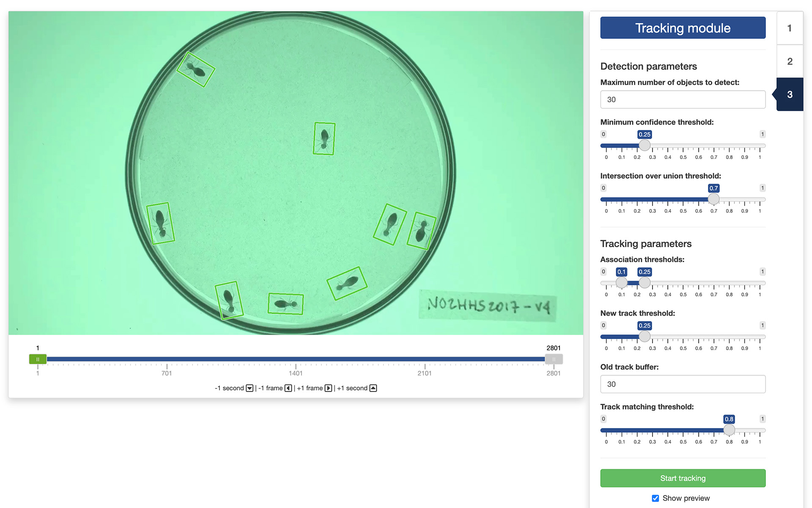Click the detected ant at top-left of dish
The width and height of the screenshot is (812, 508).
196,69
